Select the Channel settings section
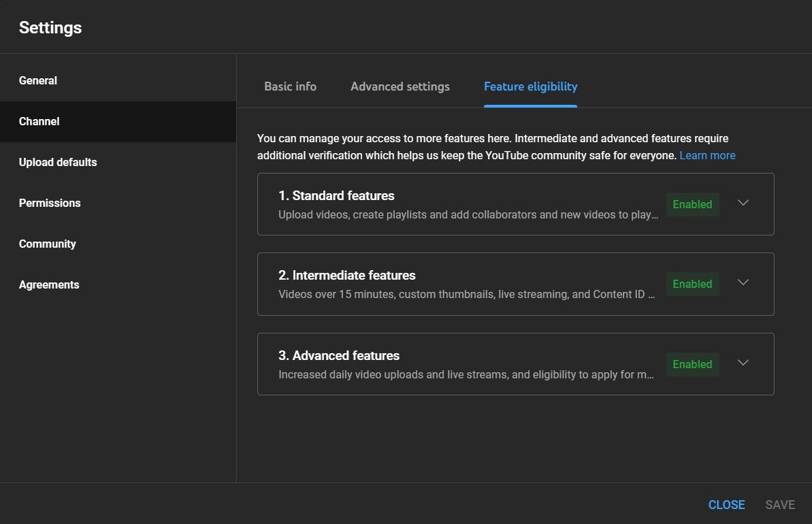The width and height of the screenshot is (812, 524). (x=39, y=121)
